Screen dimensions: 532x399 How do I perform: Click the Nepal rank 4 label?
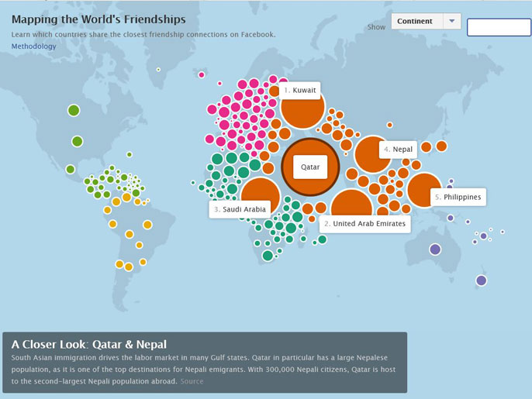point(398,149)
